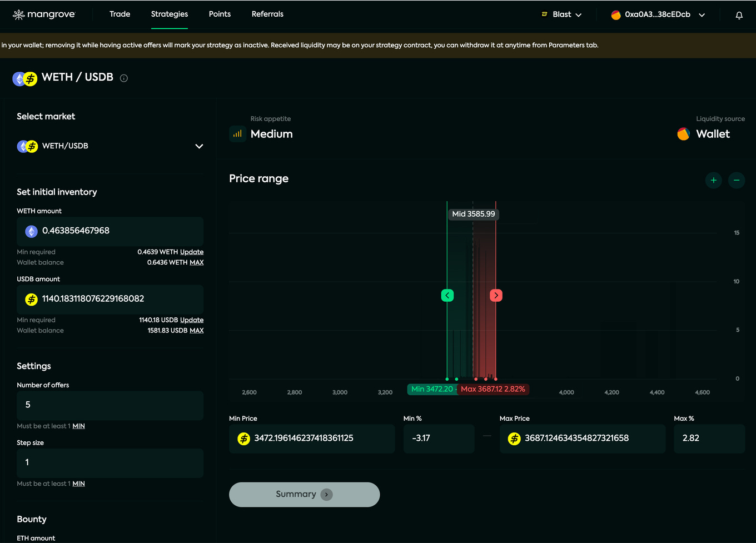This screenshot has width=756, height=543.
Task: Click the Wallet liquidity source icon
Action: 683,134
